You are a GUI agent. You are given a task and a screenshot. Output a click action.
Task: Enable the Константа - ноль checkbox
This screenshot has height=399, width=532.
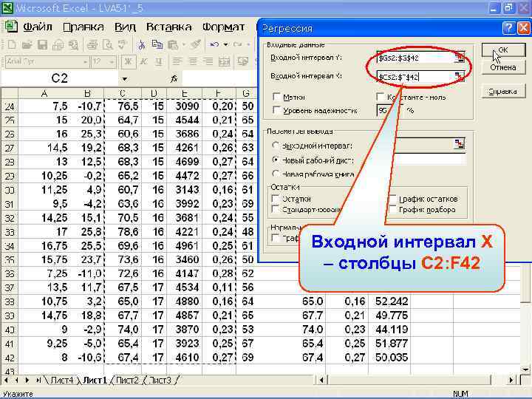381,97
